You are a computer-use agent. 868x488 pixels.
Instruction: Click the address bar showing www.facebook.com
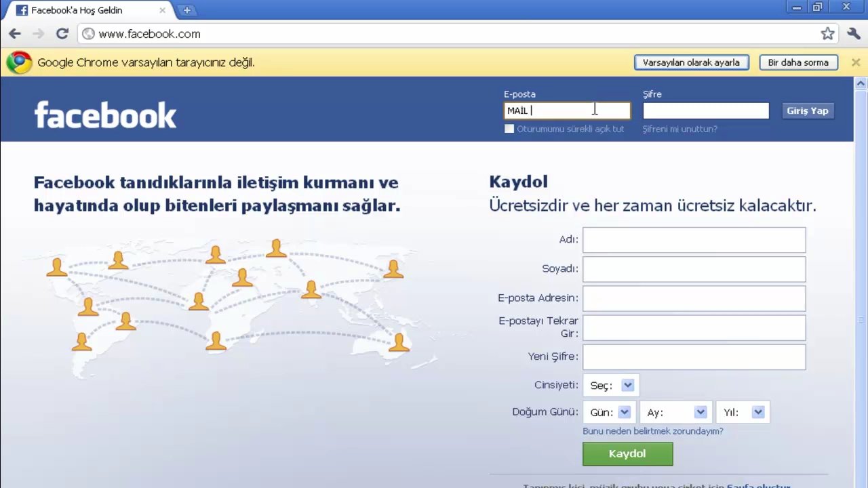[x=448, y=34]
